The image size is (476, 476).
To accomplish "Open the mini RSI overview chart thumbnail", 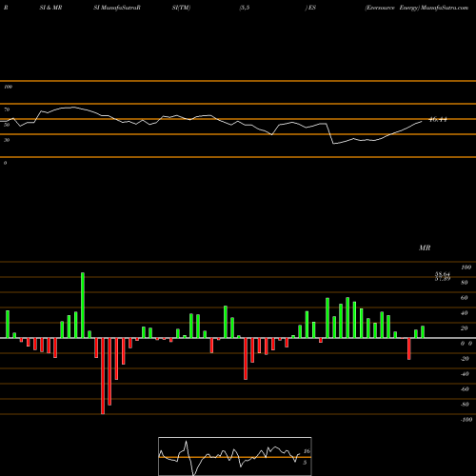I will click(x=235, y=456).
